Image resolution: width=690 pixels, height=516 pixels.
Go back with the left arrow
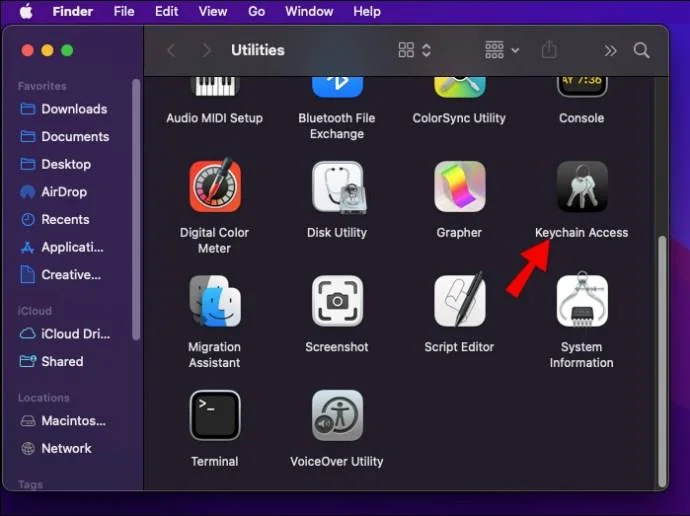(x=172, y=50)
